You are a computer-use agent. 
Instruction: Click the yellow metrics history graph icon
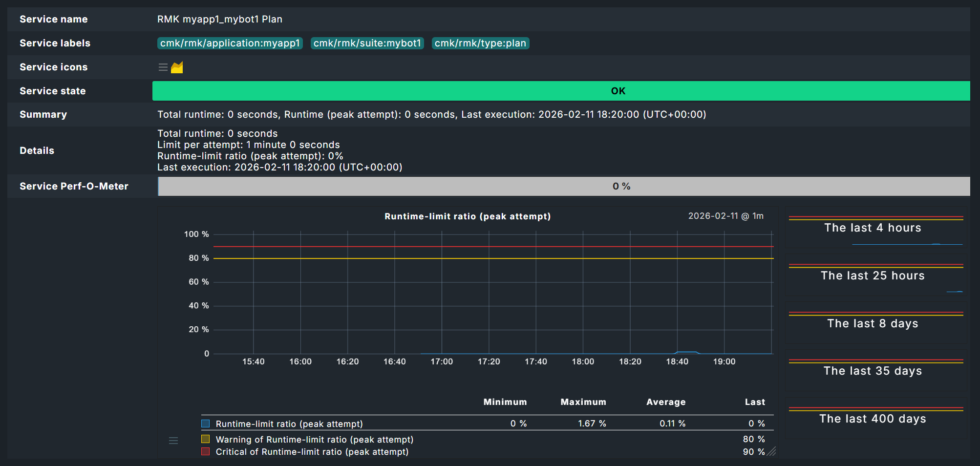click(x=177, y=67)
